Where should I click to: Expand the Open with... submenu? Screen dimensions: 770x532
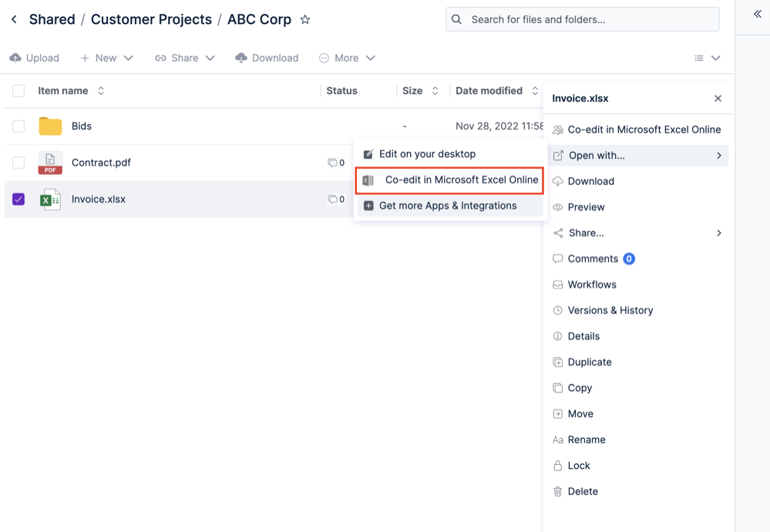click(x=638, y=156)
